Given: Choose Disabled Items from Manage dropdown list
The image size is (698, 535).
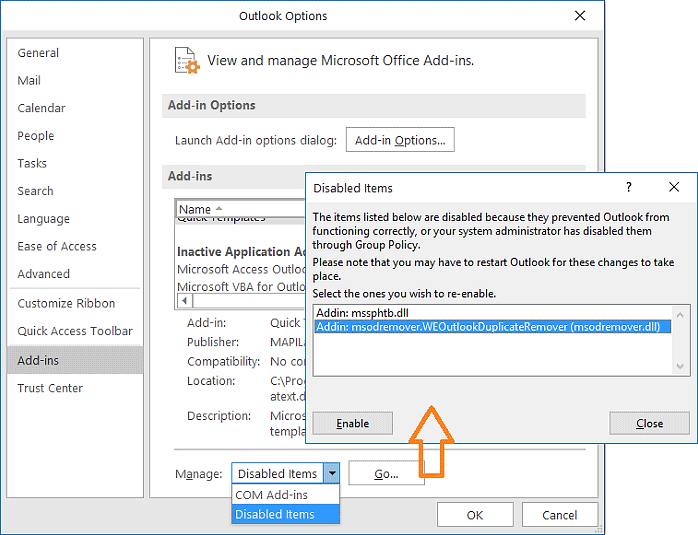Looking at the screenshot, I should [x=285, y=514].
